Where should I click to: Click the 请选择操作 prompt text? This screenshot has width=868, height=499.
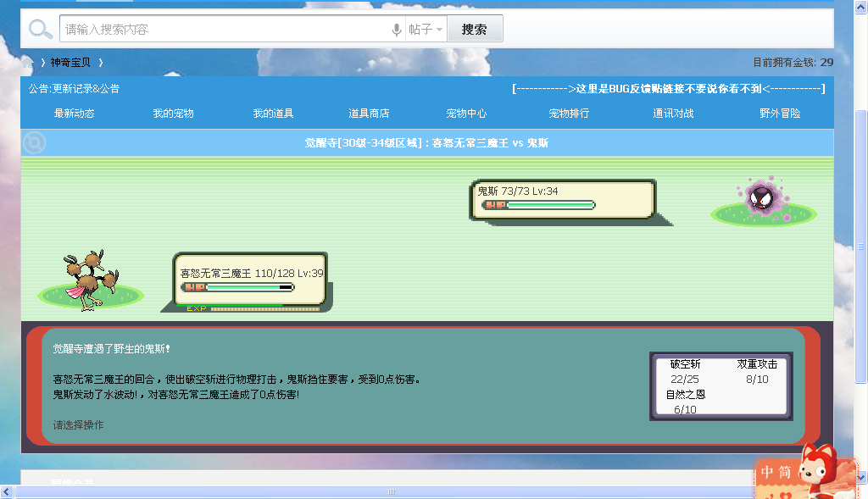pos(78,424)
